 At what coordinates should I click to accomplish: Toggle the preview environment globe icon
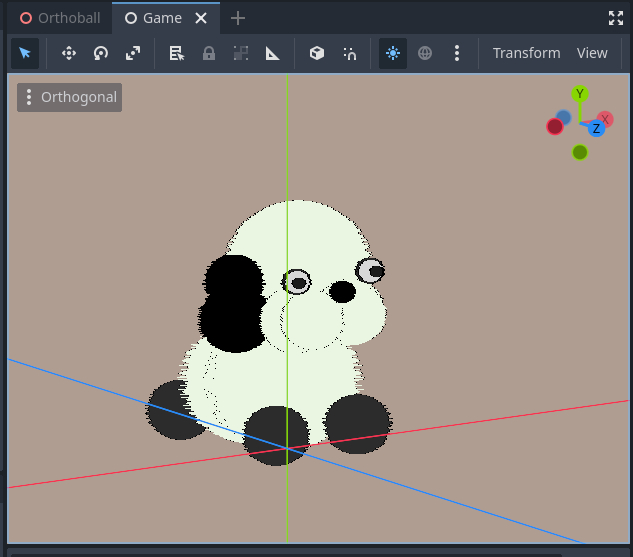(x=425, y=53)
